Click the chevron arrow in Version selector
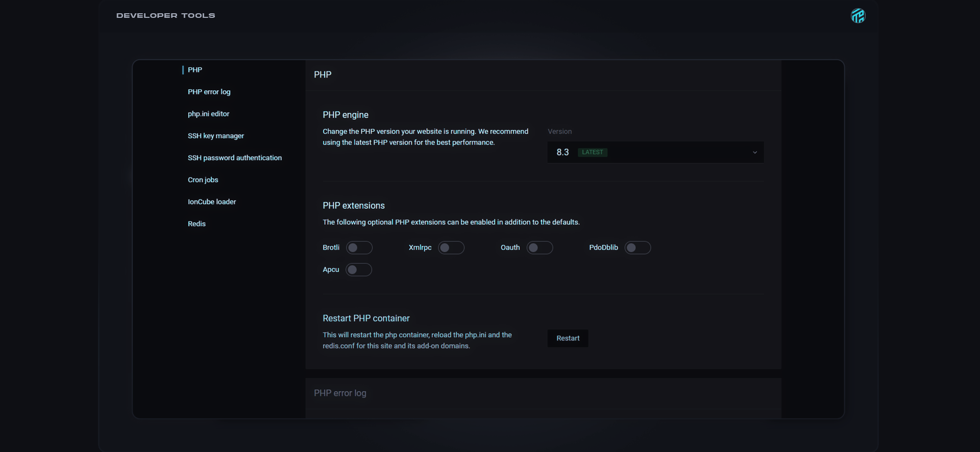Image resolution: width=980 pixels, height=452 pixels. tap(754, 153)
